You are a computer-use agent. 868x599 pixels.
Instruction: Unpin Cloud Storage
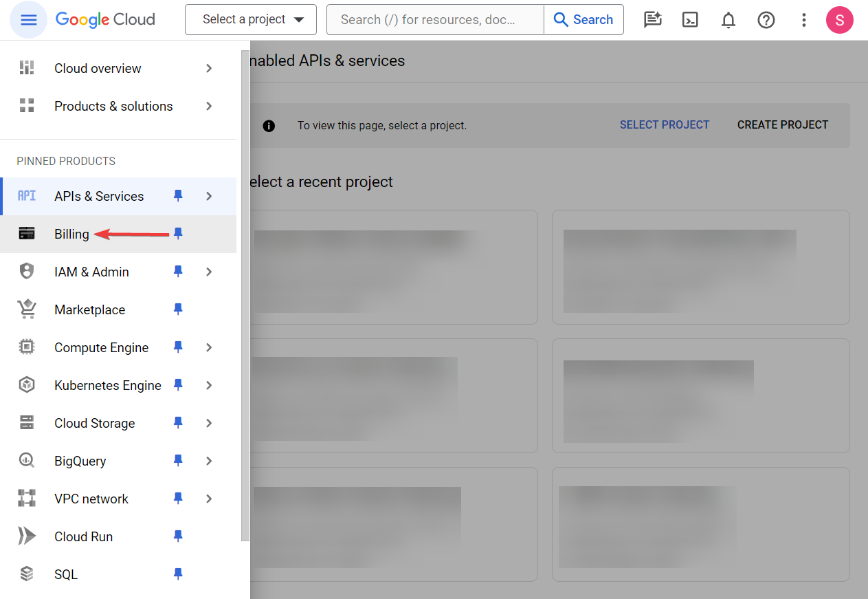pyautogui.click(x=178, y=423)
